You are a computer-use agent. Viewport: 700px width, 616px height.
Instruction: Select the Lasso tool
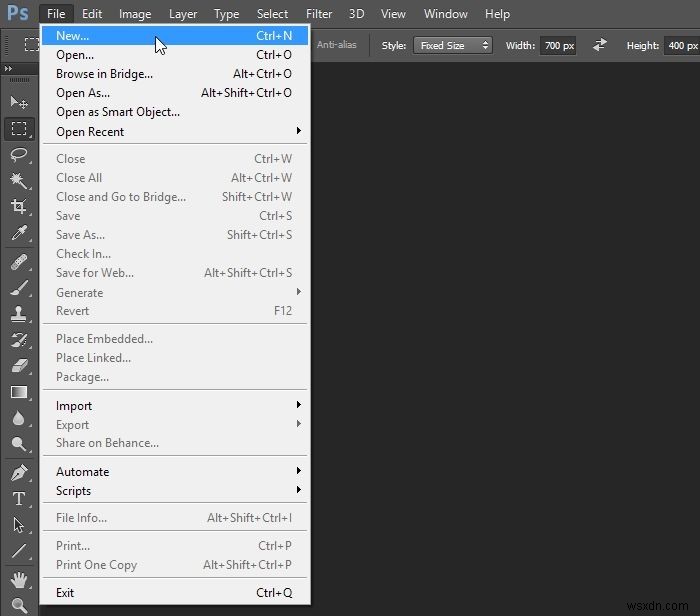coord(19,154)
